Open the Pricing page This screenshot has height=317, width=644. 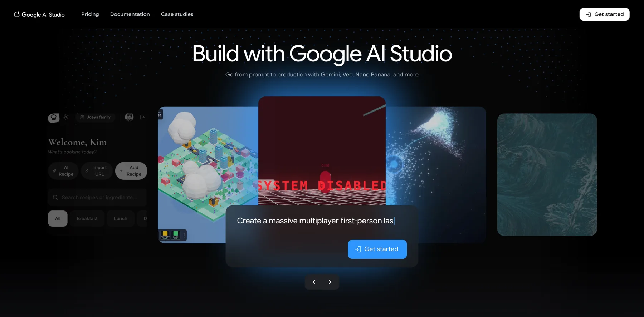(x=90, y=14)
